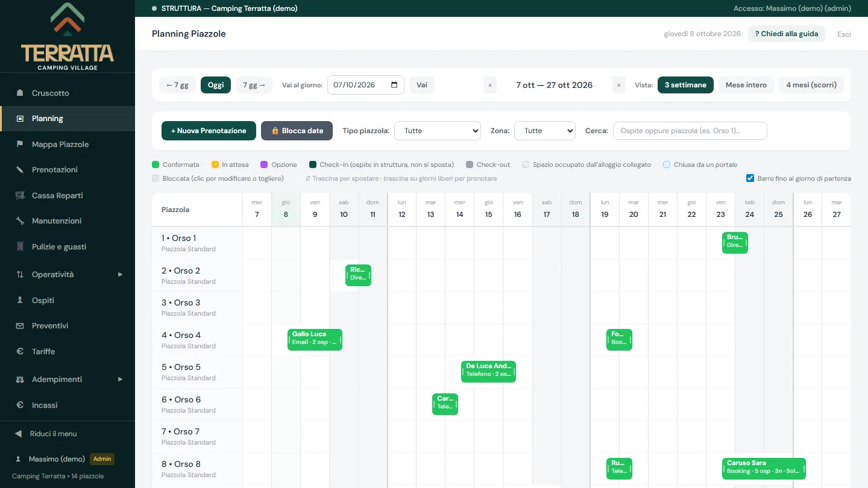Click the Terratta Camping Village logo
The width and height of the screenshot is (868, 488).
68,36
